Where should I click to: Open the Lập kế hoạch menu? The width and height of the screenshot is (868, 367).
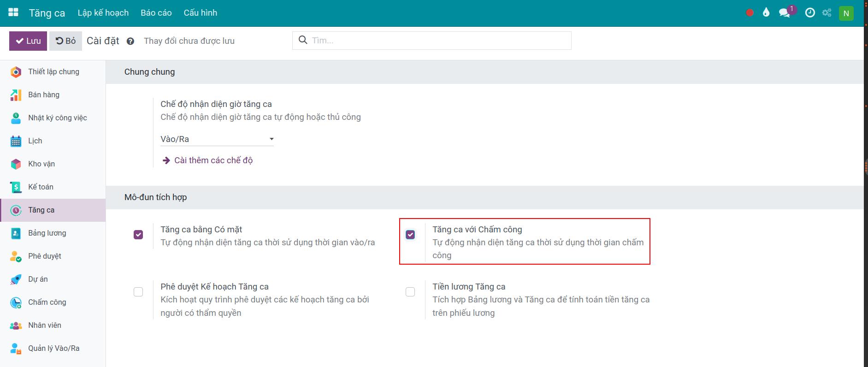click(103, 13)
